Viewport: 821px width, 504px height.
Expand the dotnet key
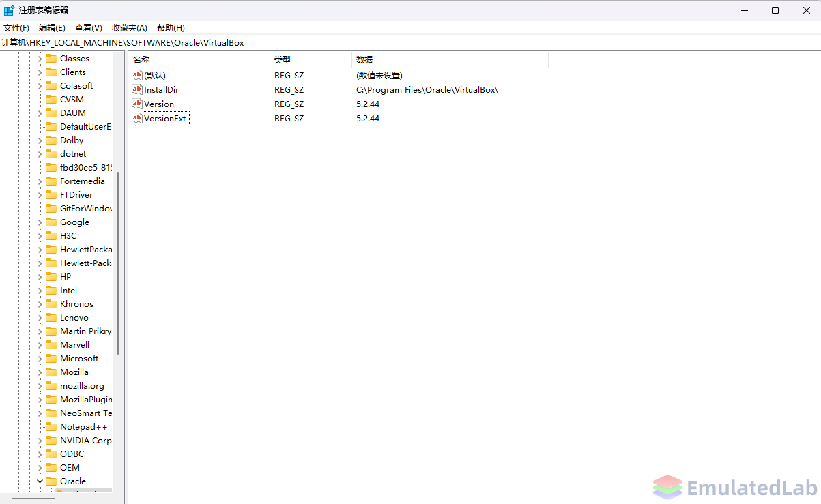click(x=40, y=154)
